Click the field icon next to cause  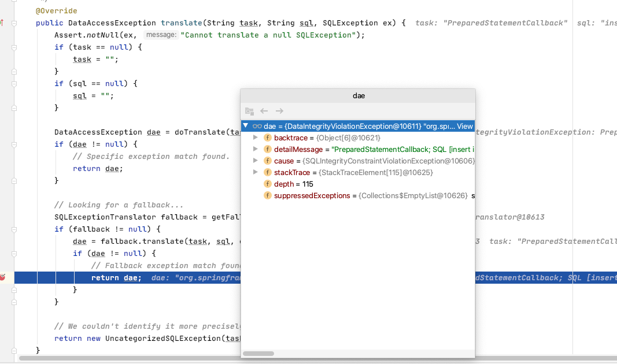268,161
